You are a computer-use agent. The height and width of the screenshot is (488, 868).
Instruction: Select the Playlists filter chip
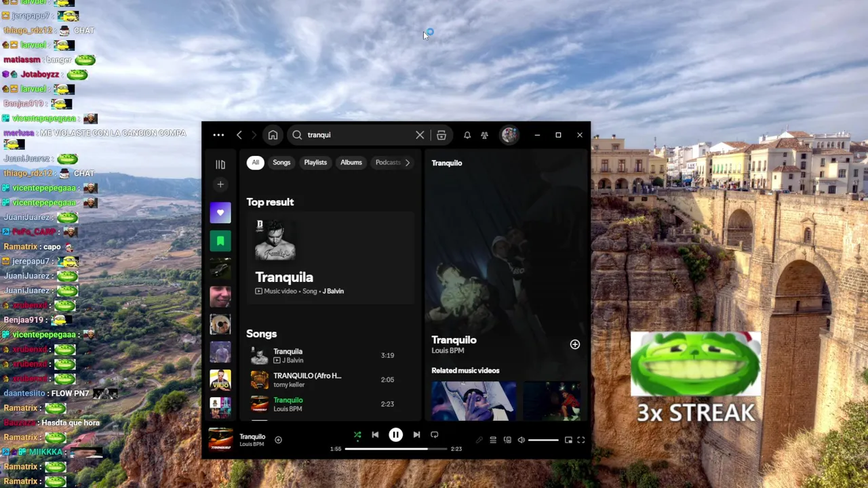coord(315,163)
